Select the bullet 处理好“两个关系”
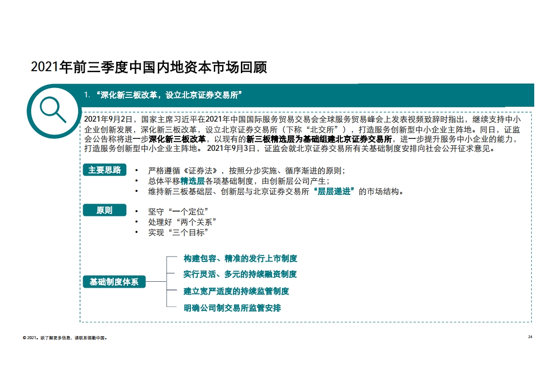Image resolution: width=555 pixels, height=392 pixels. [x=182, y=221]
